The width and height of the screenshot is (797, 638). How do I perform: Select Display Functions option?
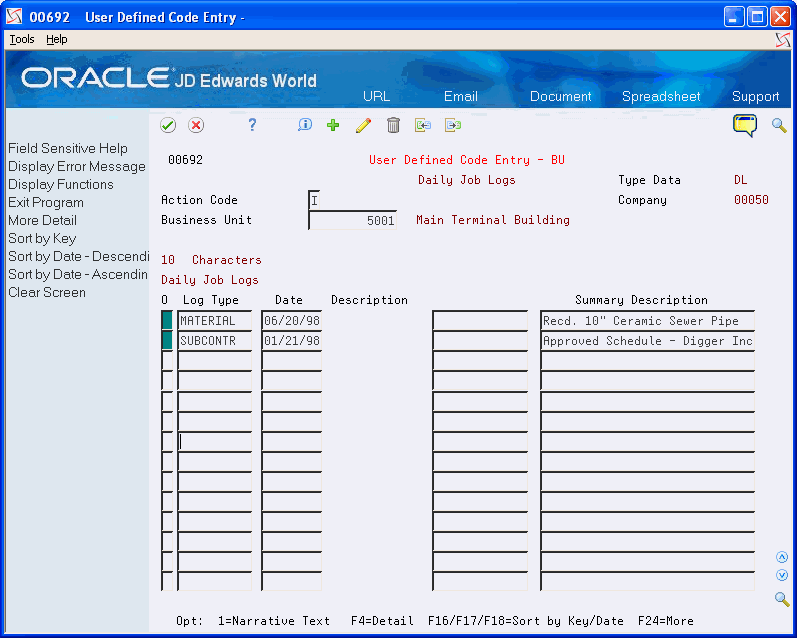coord(60,185)
